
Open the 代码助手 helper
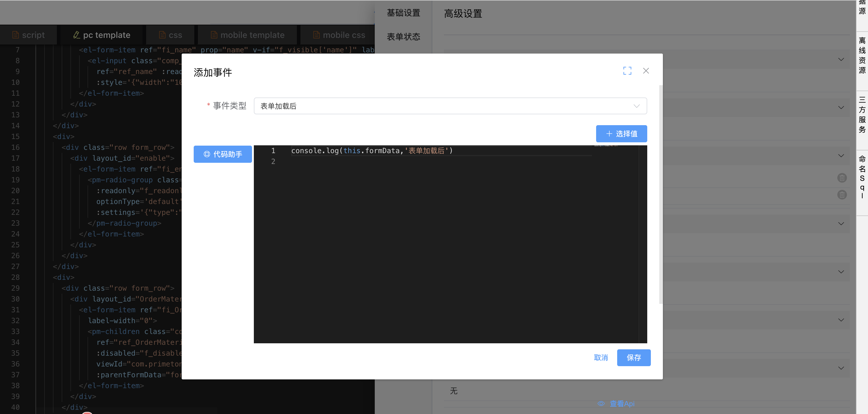(222, 154)
